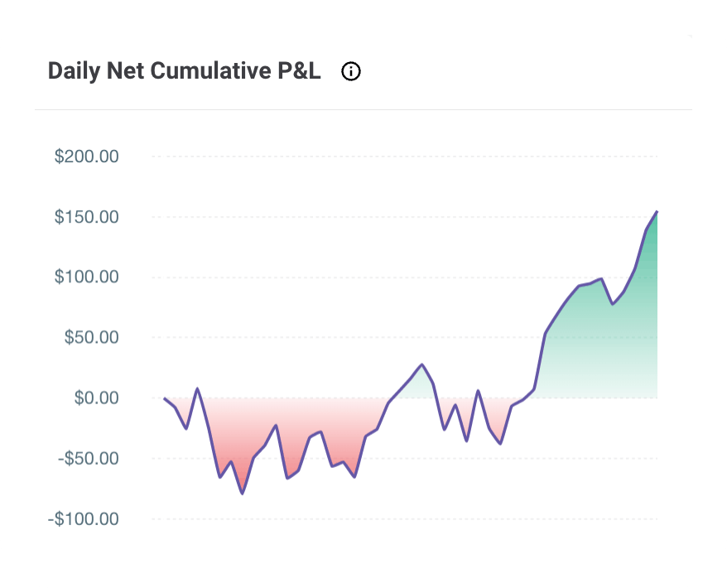Click the Daily Net Cumulative P&L title
Image resolution: width=727 pixels, height=588 pixels.
tap(184, 71)
